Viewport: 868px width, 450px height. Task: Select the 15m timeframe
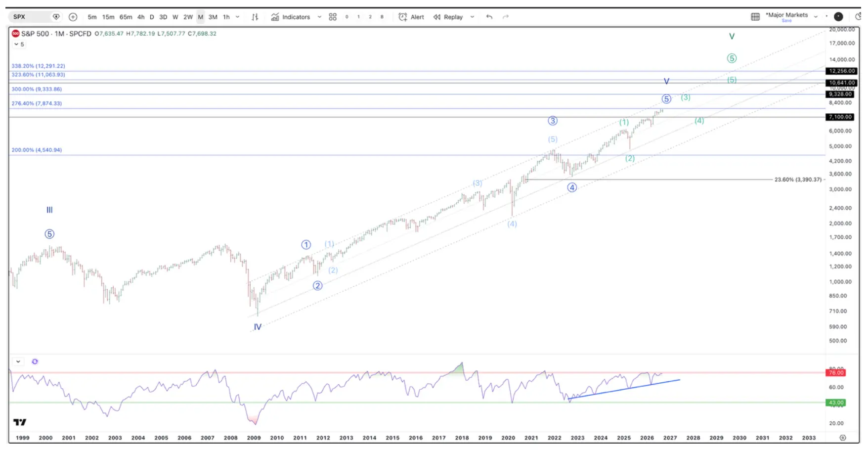[x=108, y=17]
